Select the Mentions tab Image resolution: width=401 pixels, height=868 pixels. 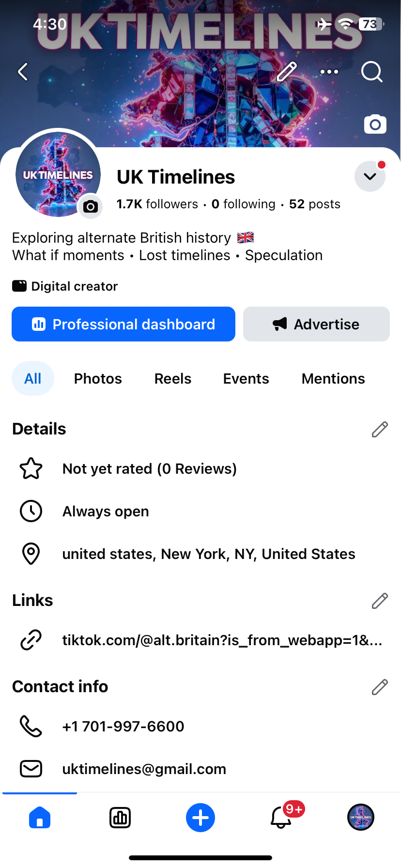[x=333, y=379]
